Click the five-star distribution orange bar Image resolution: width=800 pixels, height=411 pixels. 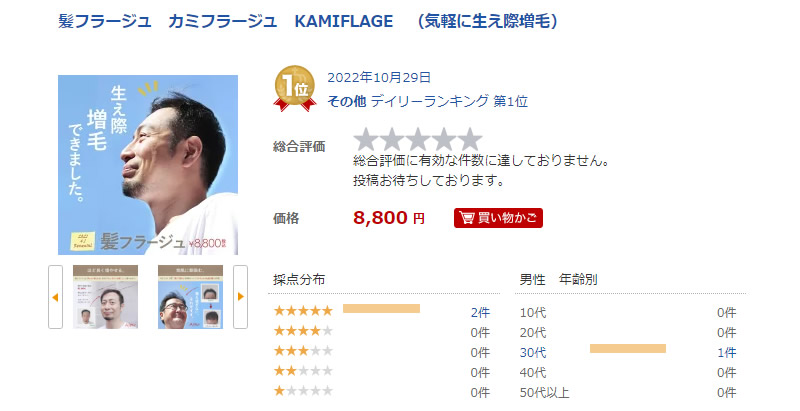point(381,309)
